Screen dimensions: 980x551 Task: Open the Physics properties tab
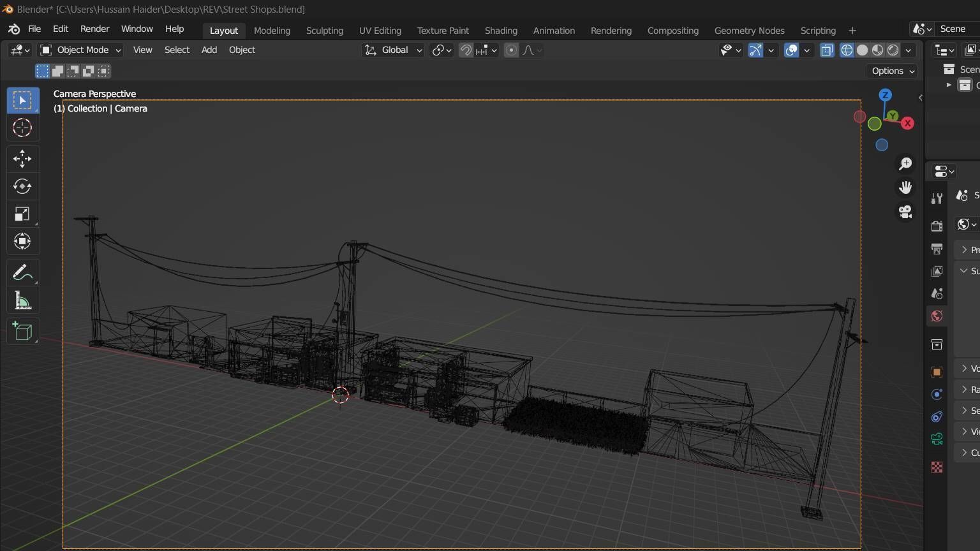click(x=937, y=394)
